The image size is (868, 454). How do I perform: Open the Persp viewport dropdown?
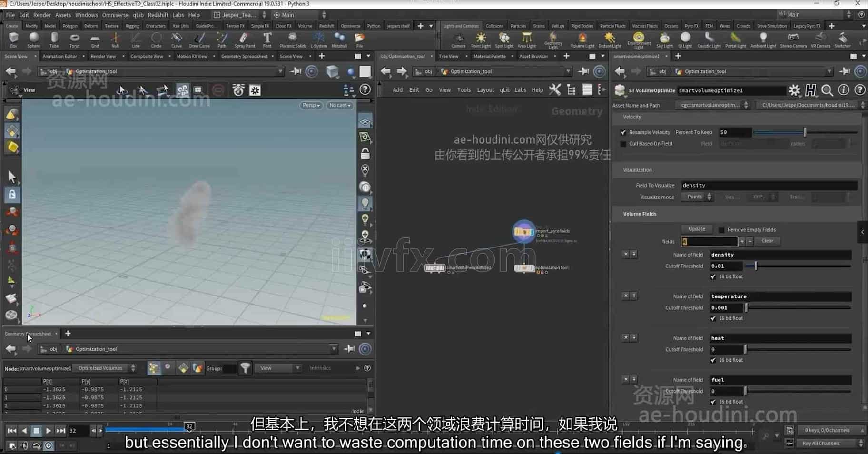(310, 105)
